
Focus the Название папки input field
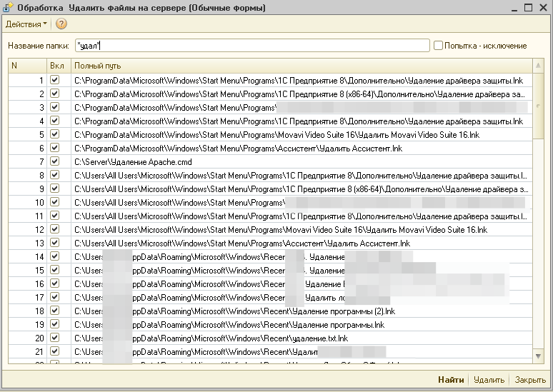252,46
